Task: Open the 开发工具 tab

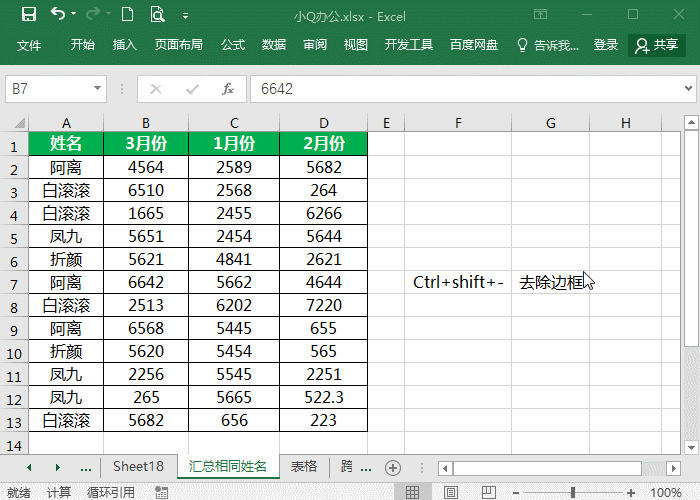Action: click(x=409, y=45)
